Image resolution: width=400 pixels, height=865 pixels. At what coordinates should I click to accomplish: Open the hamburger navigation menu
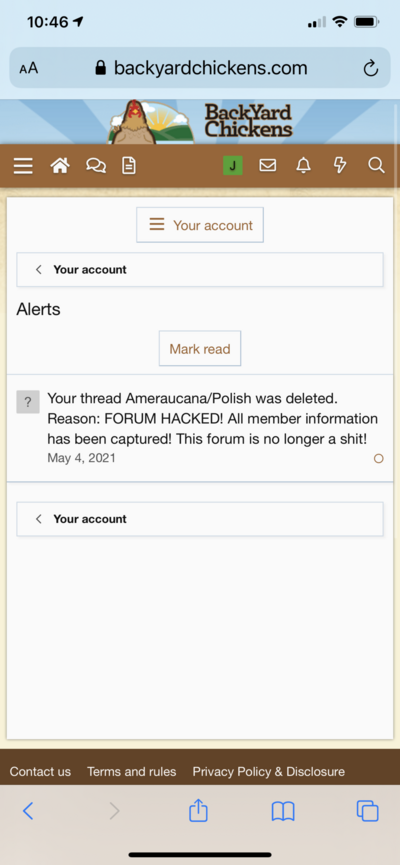(x=23, y=165)
